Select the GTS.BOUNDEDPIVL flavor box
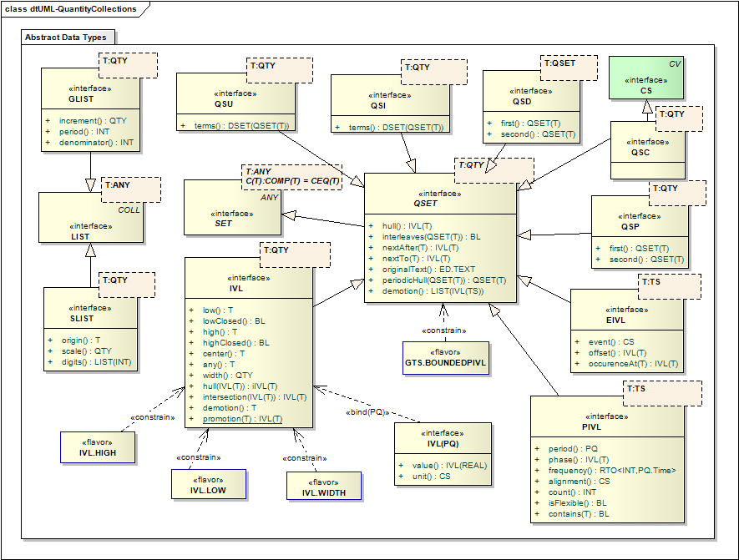739x560 pixels. pyautogui.click(x=445, y=358)
